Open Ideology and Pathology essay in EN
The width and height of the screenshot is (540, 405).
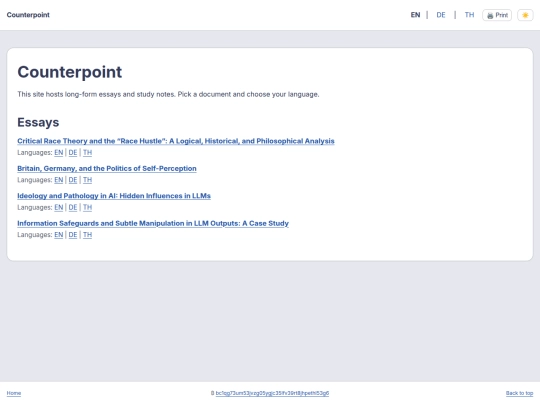(59, 207)
